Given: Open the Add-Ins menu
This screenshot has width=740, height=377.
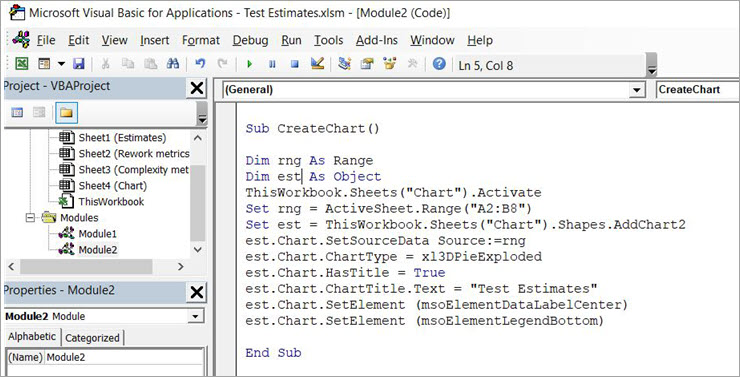Looking at the screenshot, I should pyautogui.click(x=377, y=41).
